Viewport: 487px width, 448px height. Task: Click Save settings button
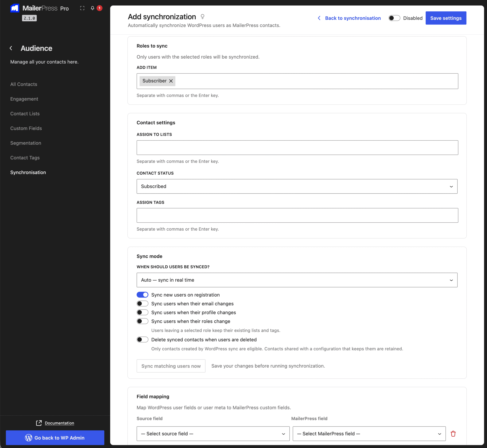tap(446, 18)
